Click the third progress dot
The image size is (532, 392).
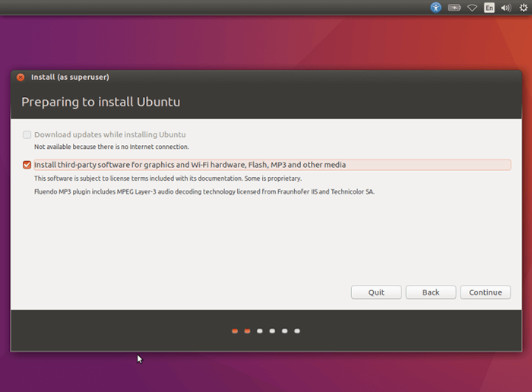(x=260, y=331)
